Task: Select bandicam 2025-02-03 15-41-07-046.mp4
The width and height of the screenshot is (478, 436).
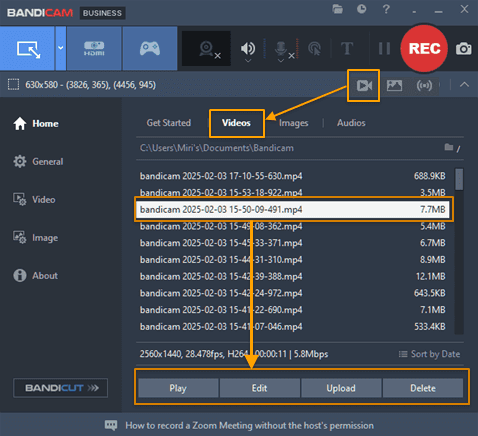Action: [x=293, y=326]
